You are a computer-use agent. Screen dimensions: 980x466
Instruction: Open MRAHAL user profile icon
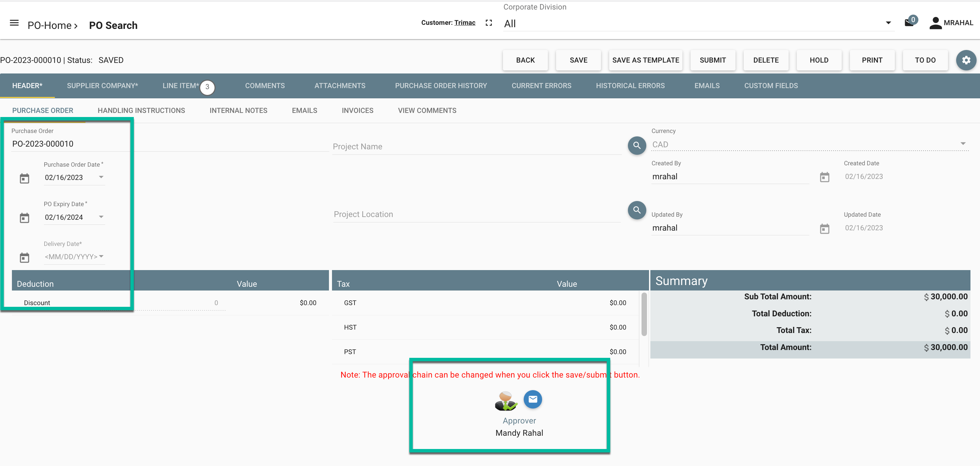tap(935, 23)
